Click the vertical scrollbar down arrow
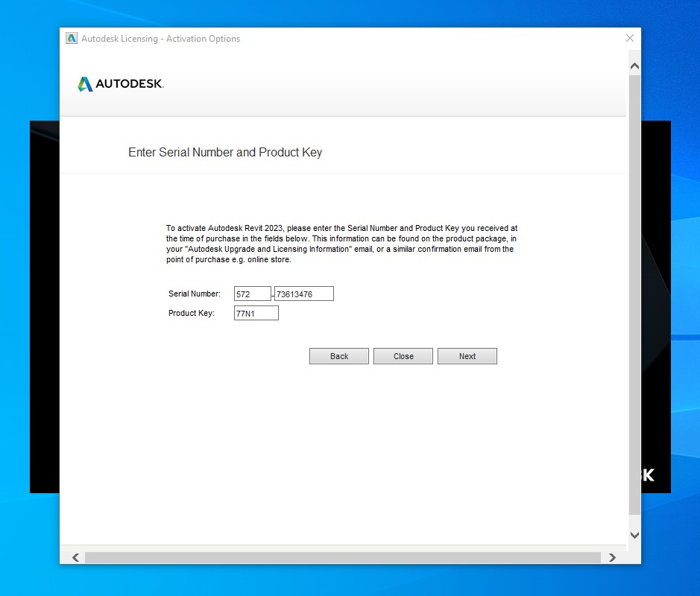The image size is (700, 596). 634,535
